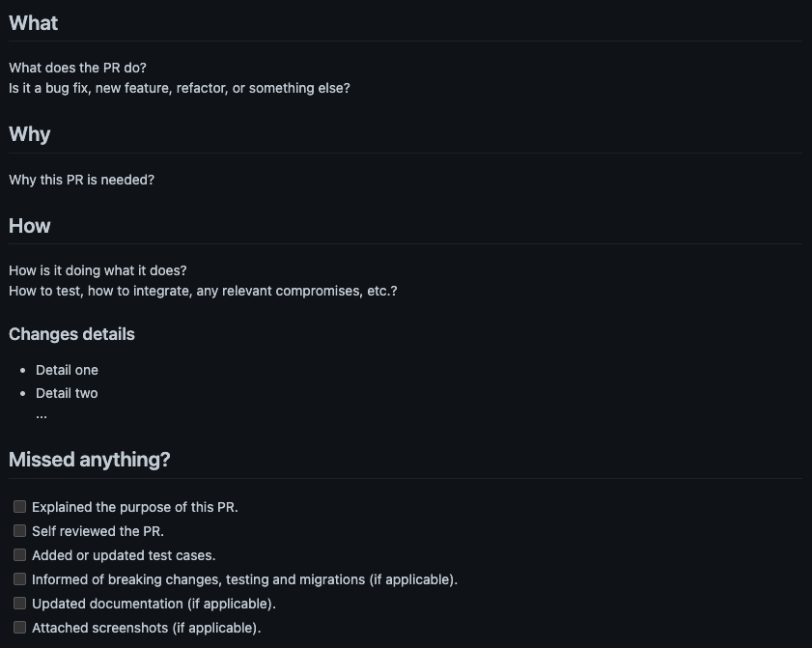The width and height of the screenshot is (812, 648).
Task: Click the 'Changes details' subheading
Action: pyautogui.click(x=72, y=334)
